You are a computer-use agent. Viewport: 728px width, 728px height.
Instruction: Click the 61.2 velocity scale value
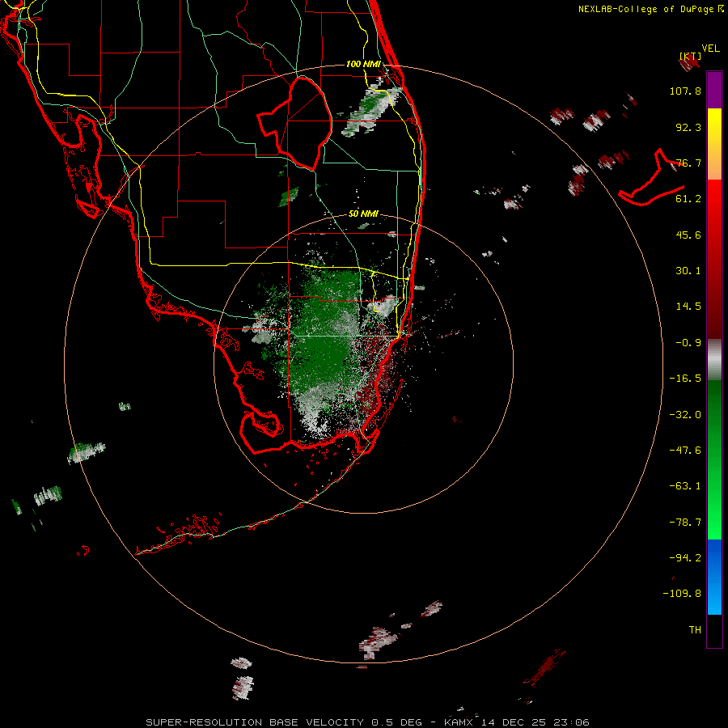click(688, 199)
